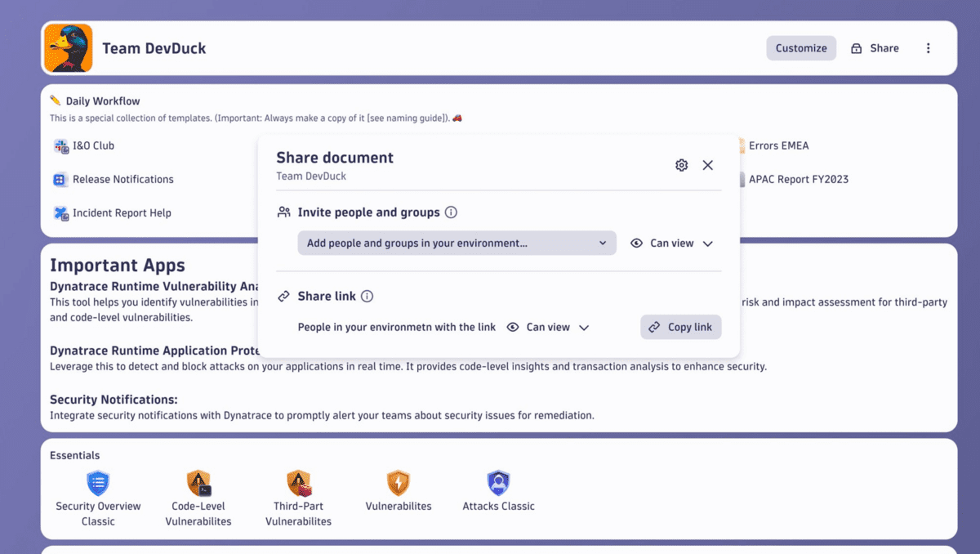
Task: Open the Attacks Classic app
Action: pyautogui.click(x=497, y=484)
